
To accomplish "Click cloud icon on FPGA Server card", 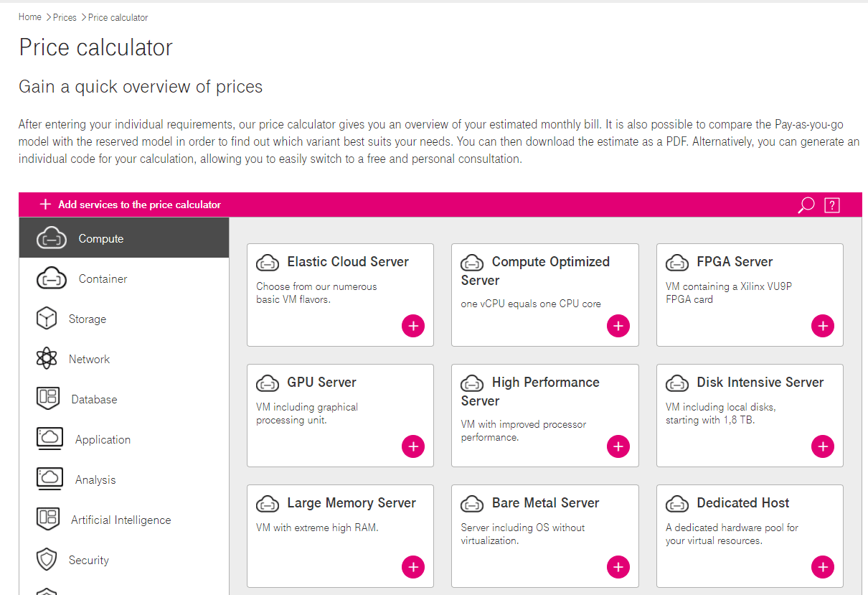I will (677, 263).
